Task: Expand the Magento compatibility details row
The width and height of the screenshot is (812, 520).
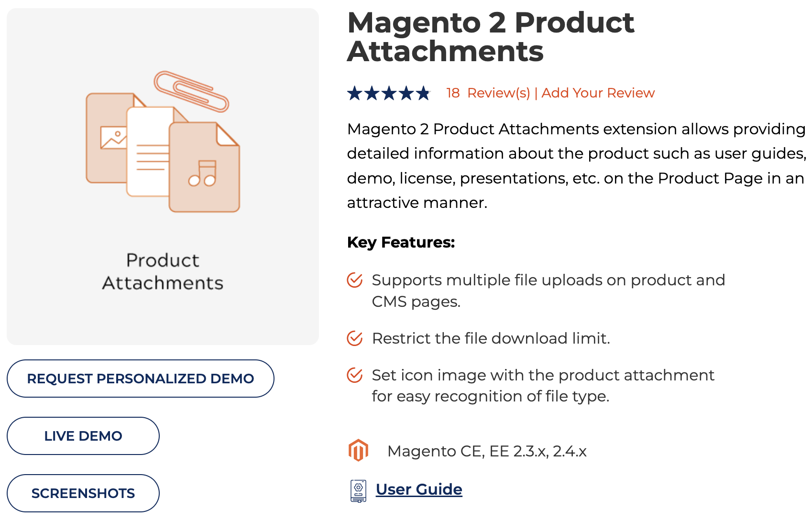Action: [488, 450]
